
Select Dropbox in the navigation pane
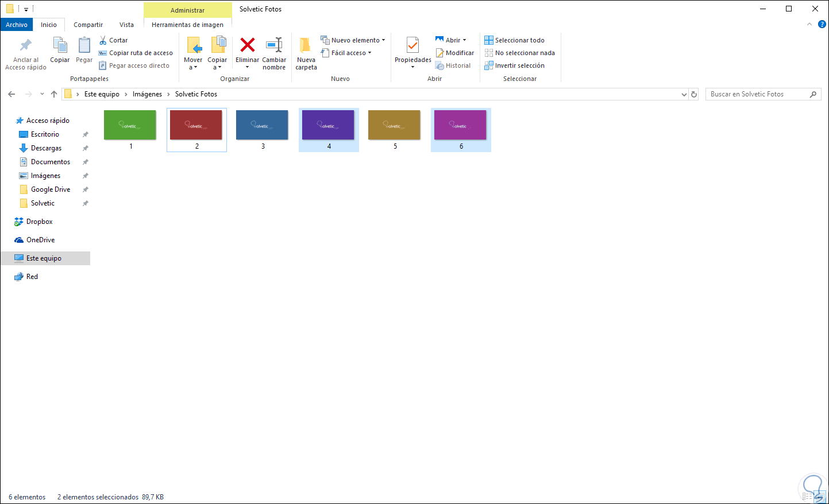coord(39,222)
